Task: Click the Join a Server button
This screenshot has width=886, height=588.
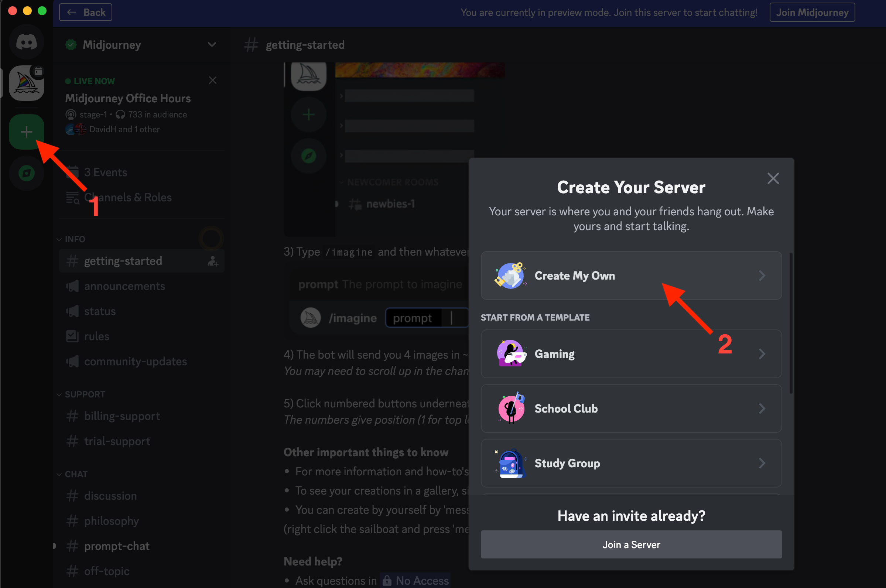Action: 631,544
